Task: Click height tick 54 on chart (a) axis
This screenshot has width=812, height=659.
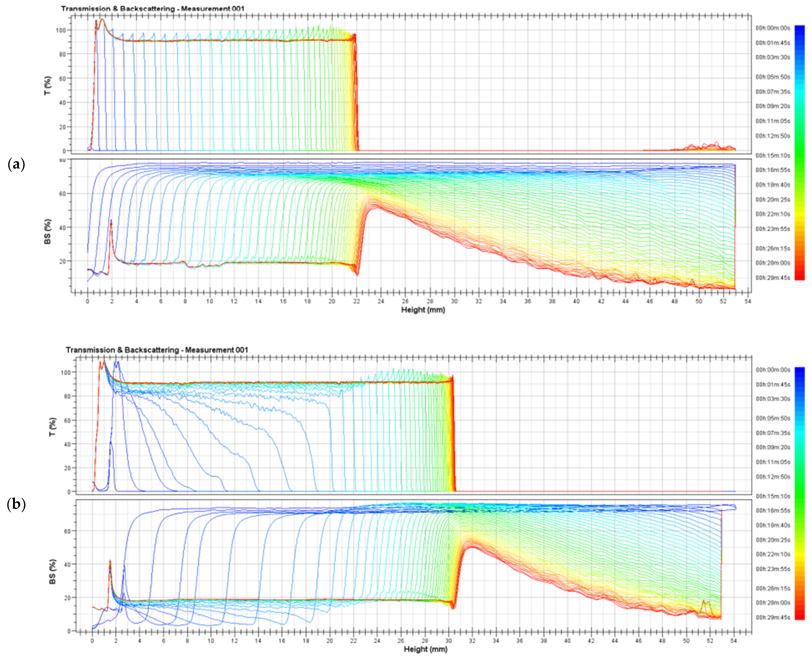Action: click(x=748, y=301)
